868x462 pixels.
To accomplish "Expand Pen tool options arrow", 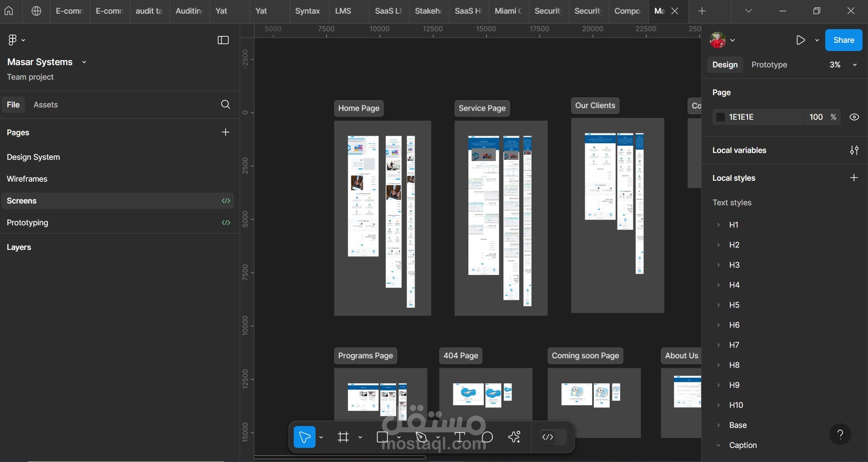I will pyautogui.click(x=438, y=437).
